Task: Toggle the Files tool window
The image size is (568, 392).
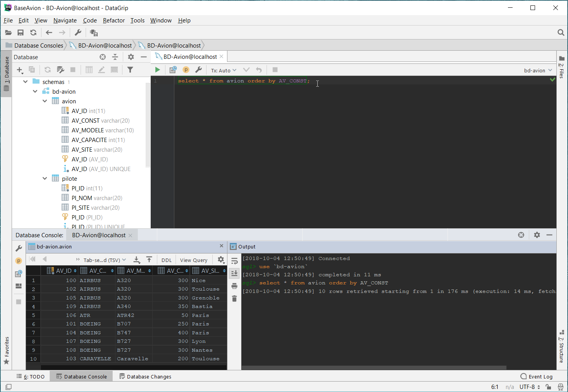Action: 561,70
